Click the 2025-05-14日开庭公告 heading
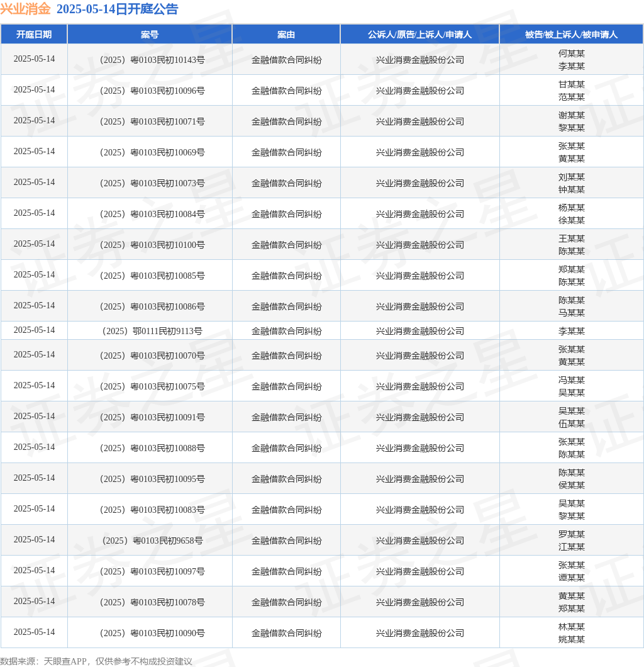 pyautogui.click(x=118, y=9)
